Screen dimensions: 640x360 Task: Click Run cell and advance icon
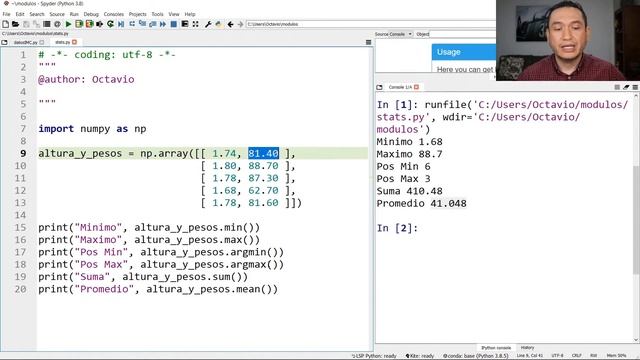89,24
